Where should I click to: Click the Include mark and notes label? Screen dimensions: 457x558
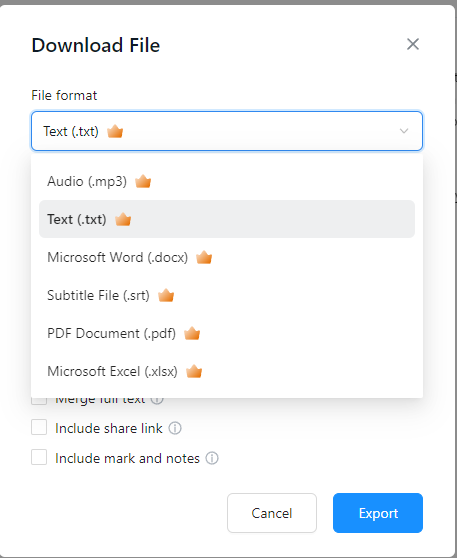pos(127,458)
